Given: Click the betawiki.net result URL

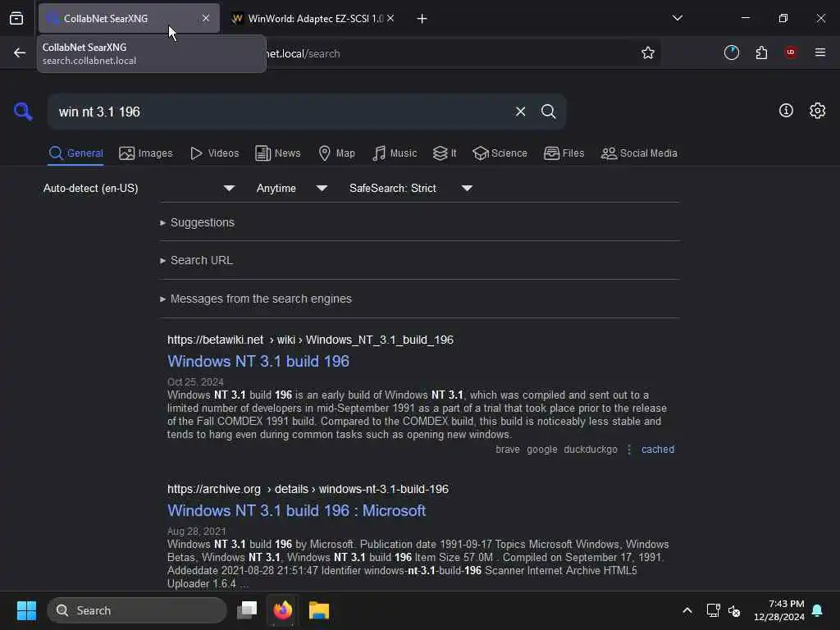Looking at the screenshot, I should tap(310, 340).
